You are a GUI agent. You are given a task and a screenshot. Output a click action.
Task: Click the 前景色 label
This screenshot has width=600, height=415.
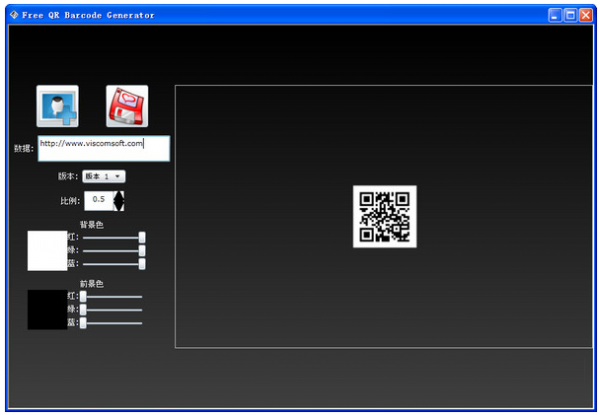coord(91,284)
